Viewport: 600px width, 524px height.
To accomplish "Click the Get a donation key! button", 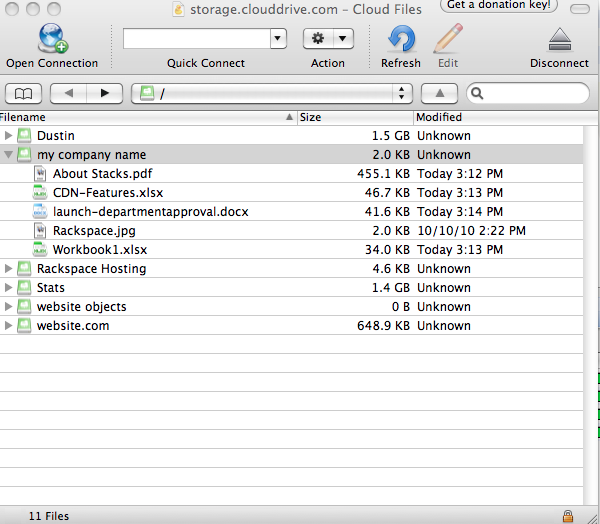I will tap(499, 5).
